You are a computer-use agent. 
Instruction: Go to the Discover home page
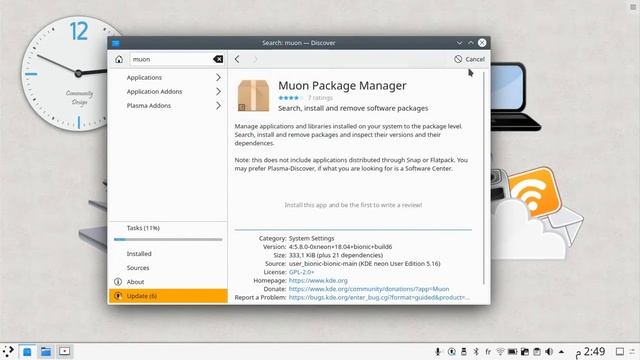pos(119,59)
